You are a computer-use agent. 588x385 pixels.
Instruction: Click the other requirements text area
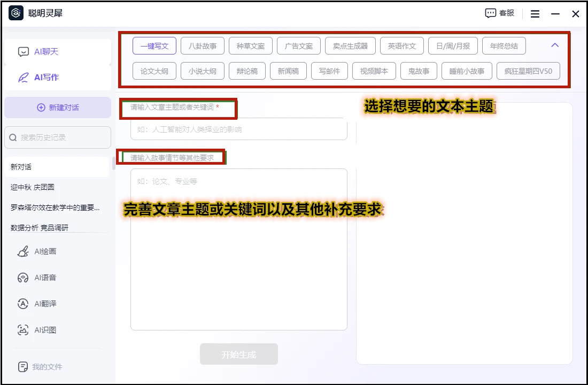239,250
